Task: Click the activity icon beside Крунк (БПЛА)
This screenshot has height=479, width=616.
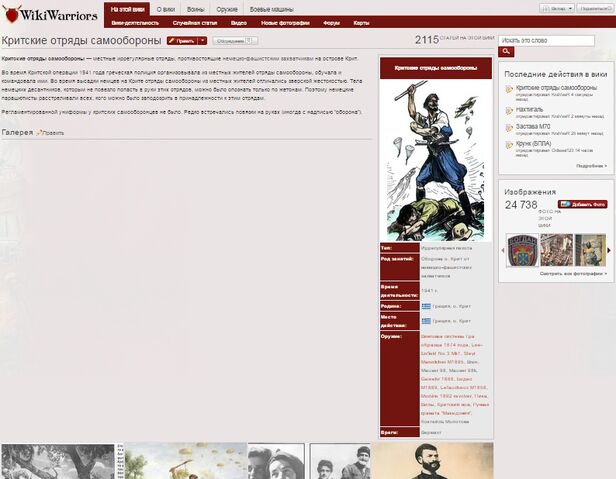Action: (509, 145)
